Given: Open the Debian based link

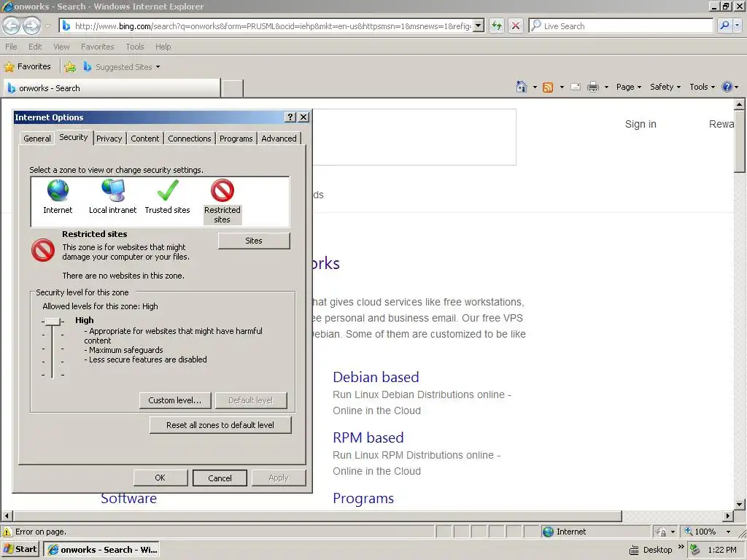Looking at the screenshot, I should 376,377.
